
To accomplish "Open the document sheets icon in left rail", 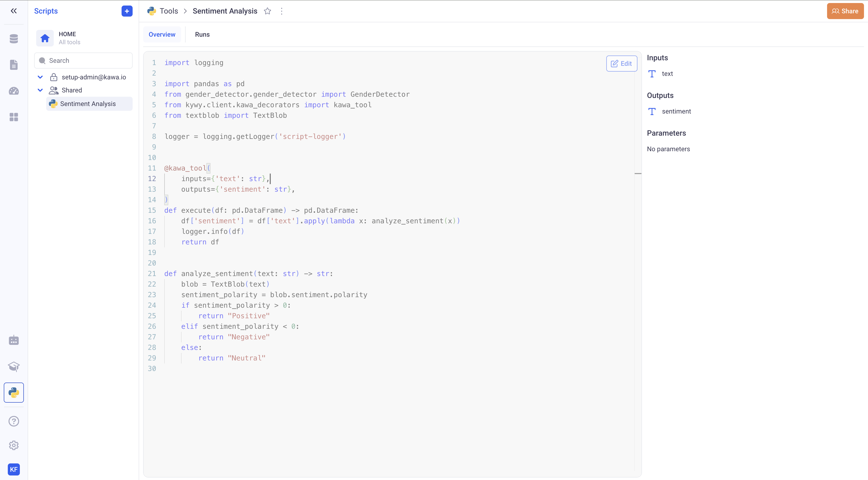I will pyautogui.click(x=14, y=65).
